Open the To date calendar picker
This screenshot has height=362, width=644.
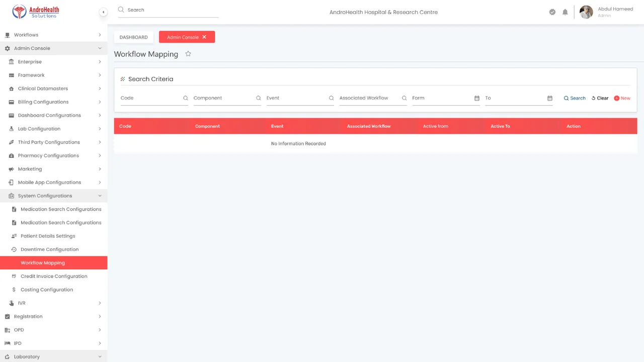coord(550,98)
